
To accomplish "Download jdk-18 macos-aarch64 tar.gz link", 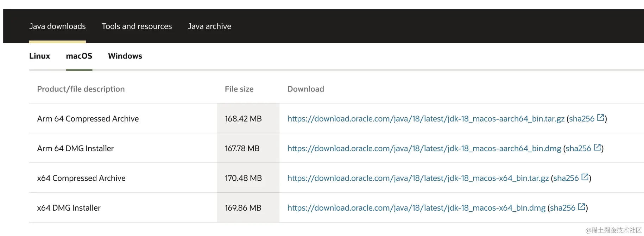I will 426,119.
